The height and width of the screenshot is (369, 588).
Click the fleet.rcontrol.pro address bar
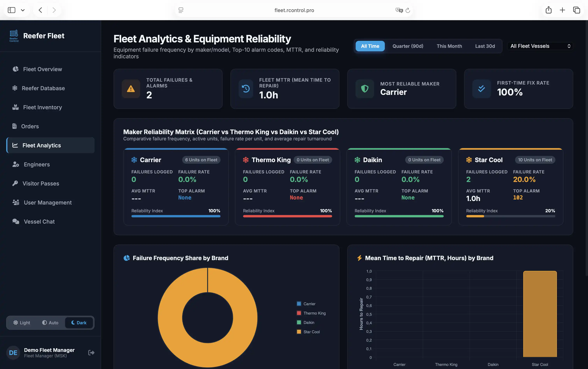point(294,10)
